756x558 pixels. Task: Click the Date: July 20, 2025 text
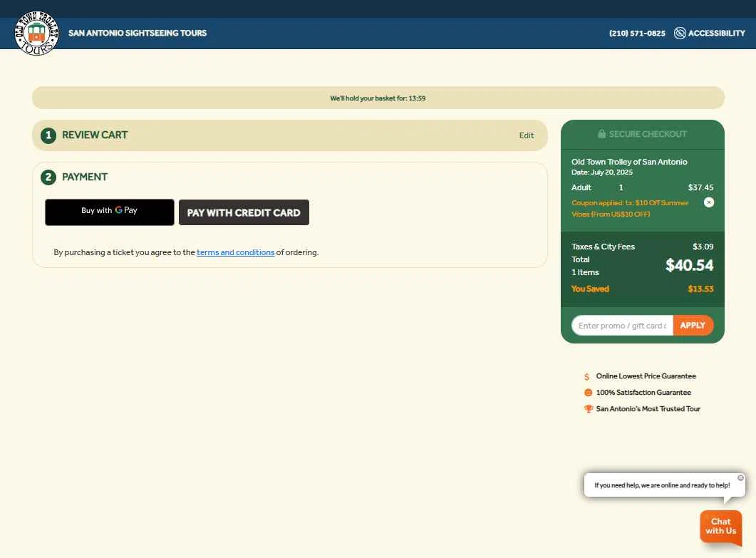click(601, 172)
